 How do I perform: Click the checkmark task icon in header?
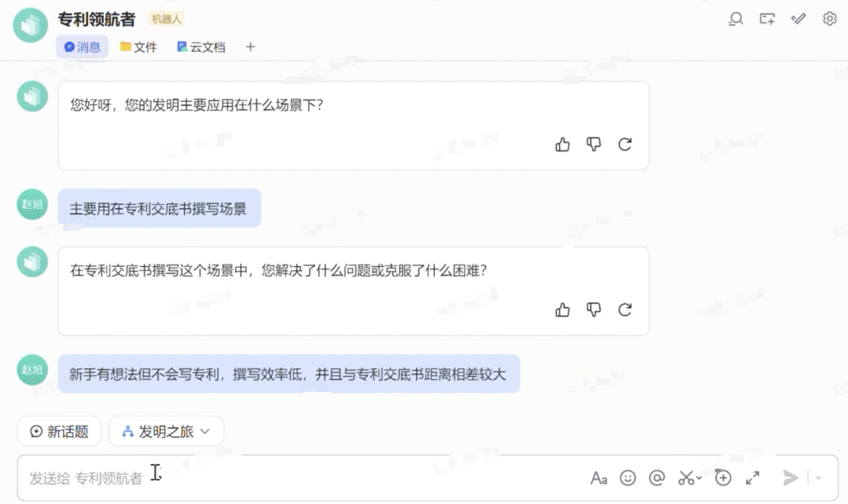799,19
